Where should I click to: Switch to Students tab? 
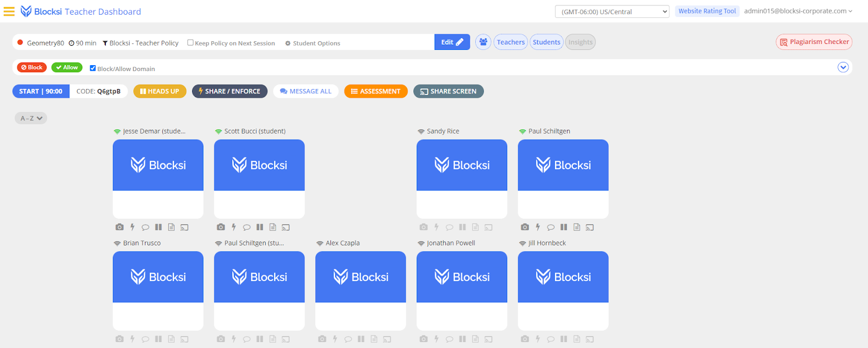(x=546, y=42)
